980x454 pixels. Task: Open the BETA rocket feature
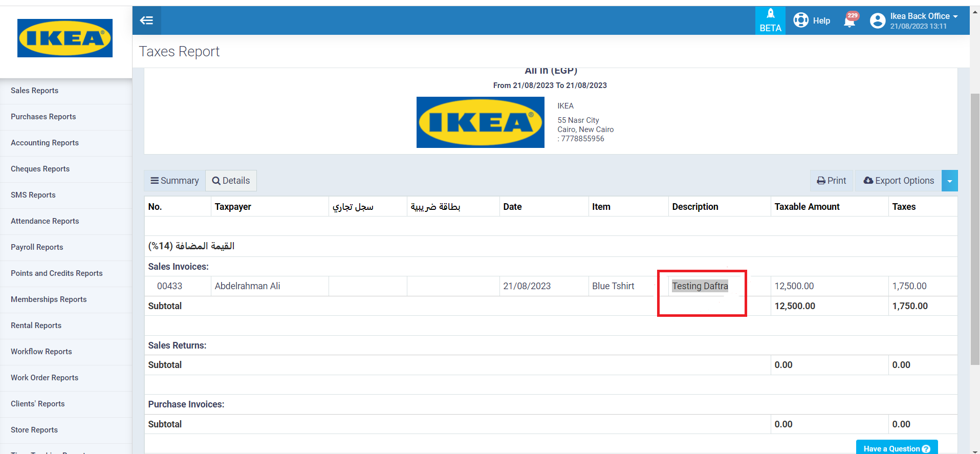(x=770, y=20)
